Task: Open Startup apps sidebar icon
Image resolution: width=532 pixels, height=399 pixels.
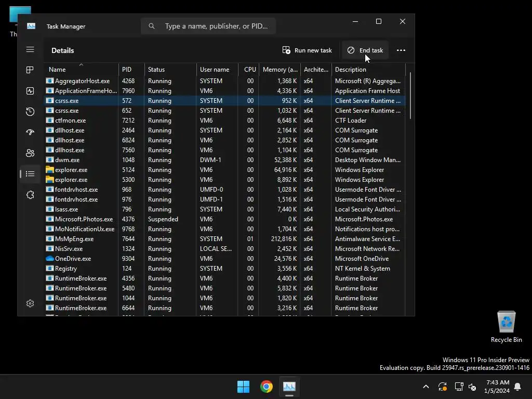Action: coord(30,132)
